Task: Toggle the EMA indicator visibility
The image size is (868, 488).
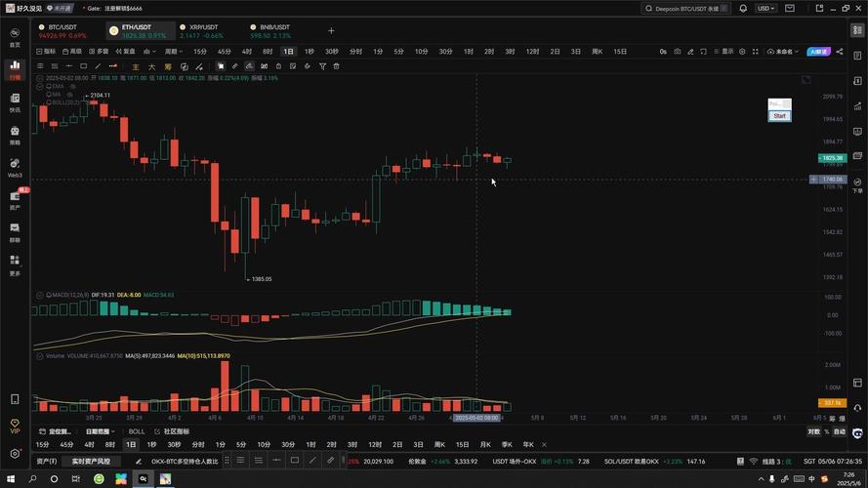Action: point(72,86)
